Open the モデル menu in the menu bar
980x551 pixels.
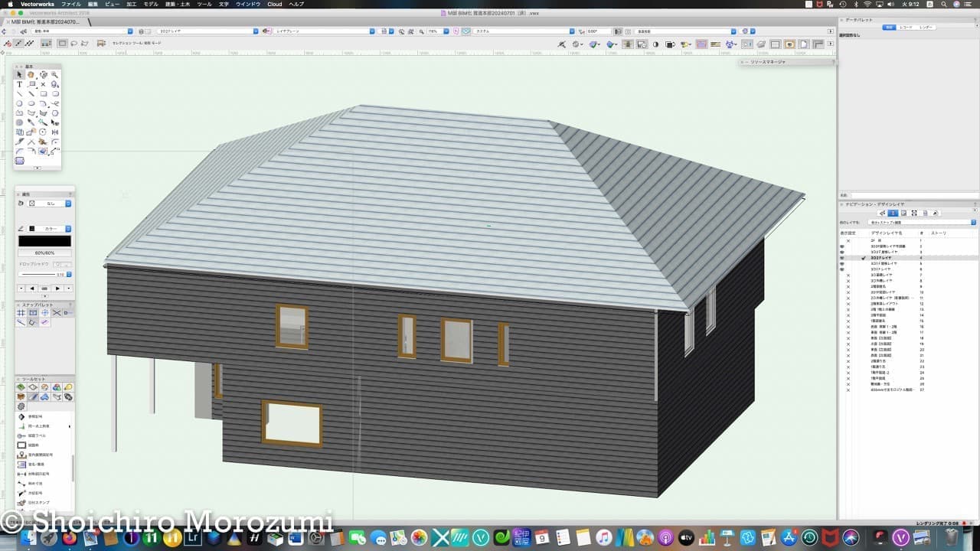[151, 4]
